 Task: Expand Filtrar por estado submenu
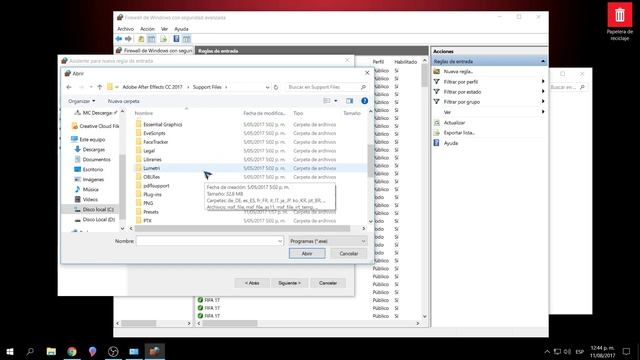(543, 91)
